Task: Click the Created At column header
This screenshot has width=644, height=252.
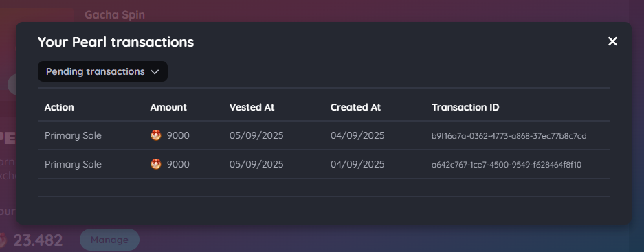Action: pos(355,107)
